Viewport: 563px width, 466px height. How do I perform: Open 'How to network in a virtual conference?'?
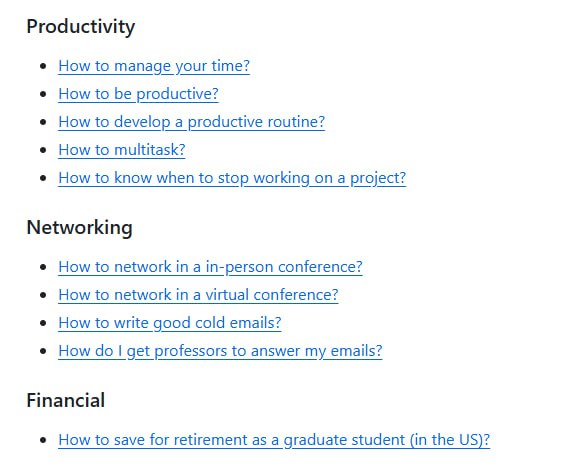coord(198,295)
